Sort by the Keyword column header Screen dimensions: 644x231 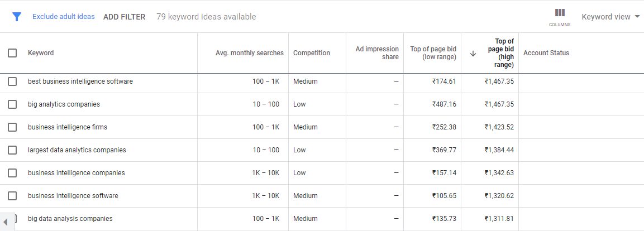click(41, 53)
